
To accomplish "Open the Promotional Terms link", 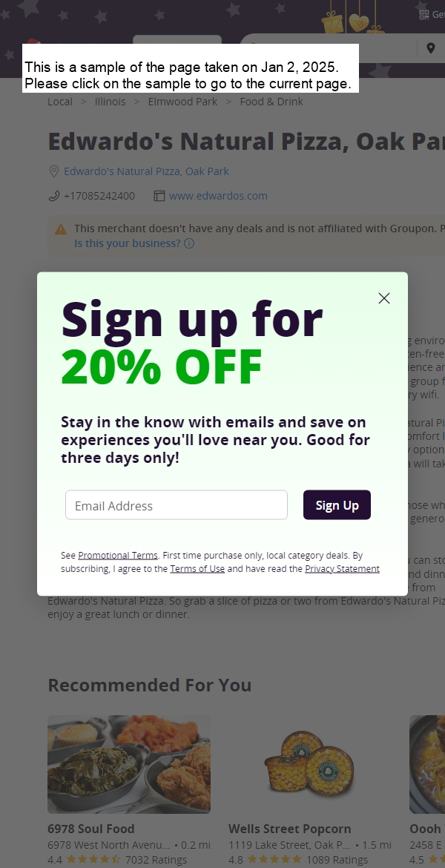I will pos(118,555).
